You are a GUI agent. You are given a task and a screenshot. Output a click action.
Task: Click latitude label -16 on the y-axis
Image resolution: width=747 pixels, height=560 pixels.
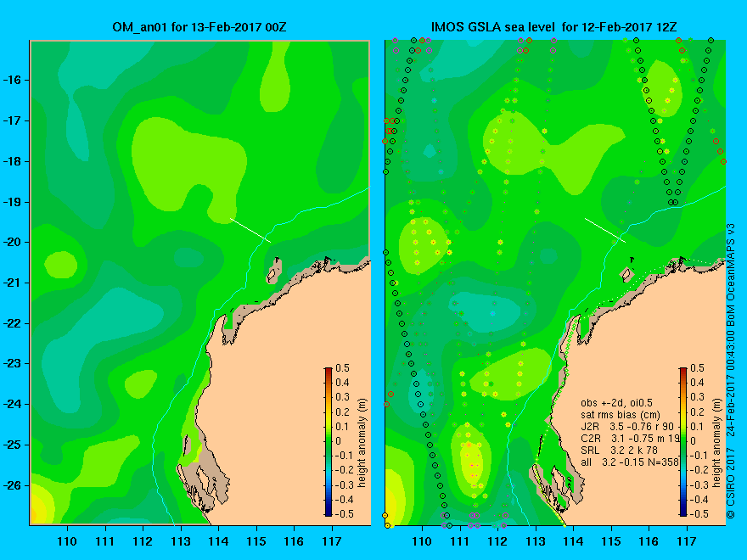click(13, 80)
